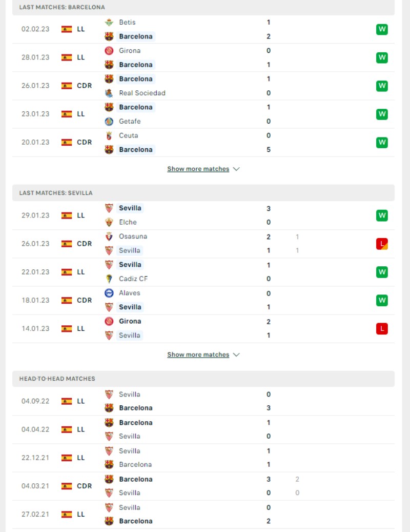
Task: Click the Ceuta club crest icon
Action: coord(109,136)
